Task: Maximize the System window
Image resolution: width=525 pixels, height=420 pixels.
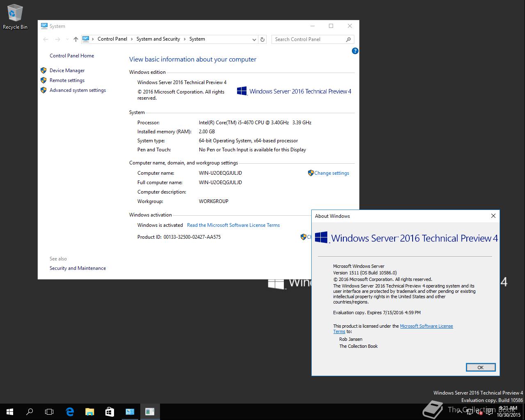Action: (331, 26)
